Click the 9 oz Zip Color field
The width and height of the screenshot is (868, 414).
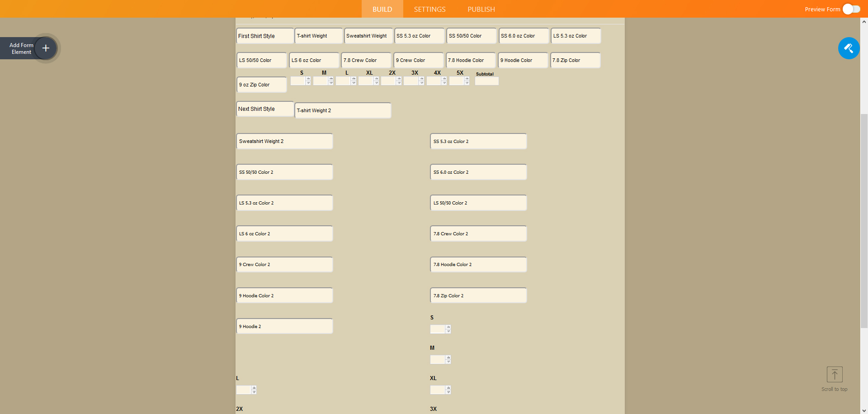pos(261,85)
